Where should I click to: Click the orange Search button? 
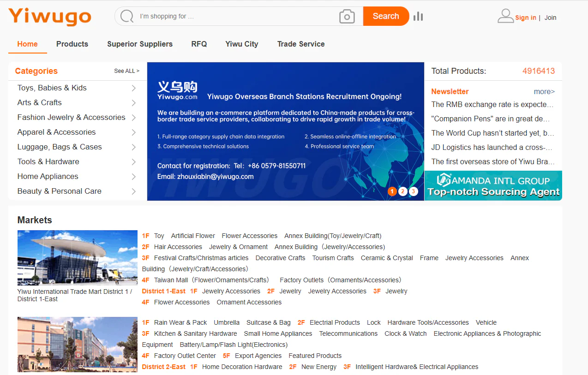pyautogui.click(x=386, y=16)
